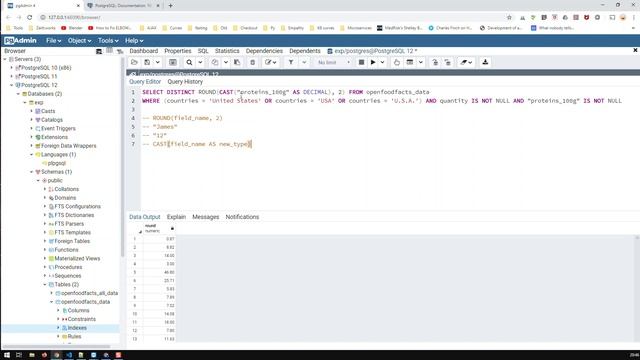Click the find magnifier icon
Viewport: 640px width, 360px height.
point(189,62)
